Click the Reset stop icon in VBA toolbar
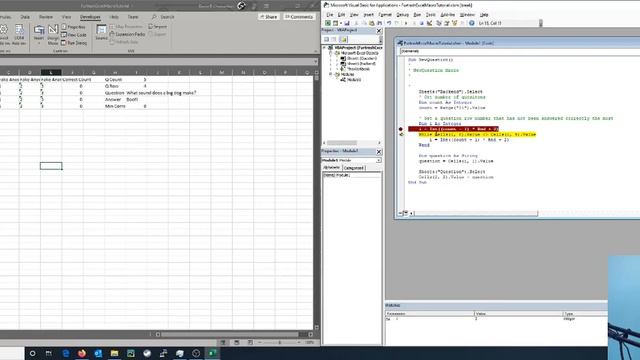Screen dimensions: 640x360 [x=422, y=23]
